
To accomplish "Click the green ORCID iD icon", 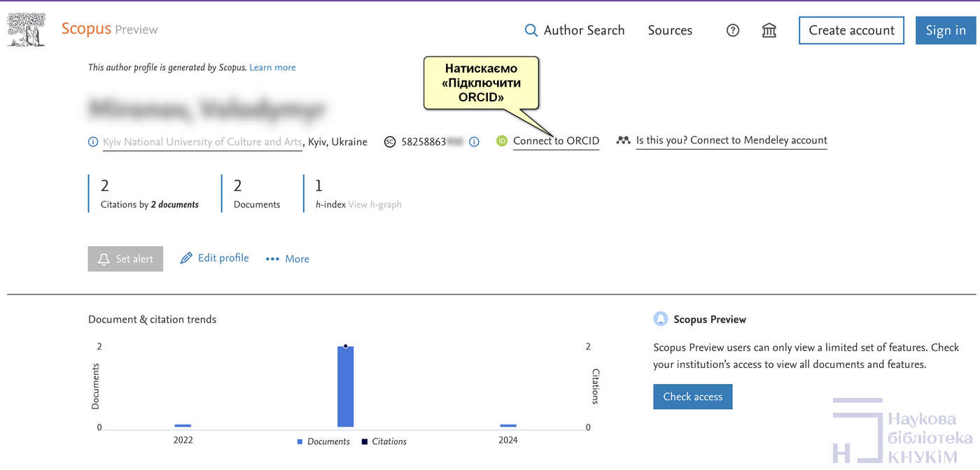I will (x=501, y=141).
